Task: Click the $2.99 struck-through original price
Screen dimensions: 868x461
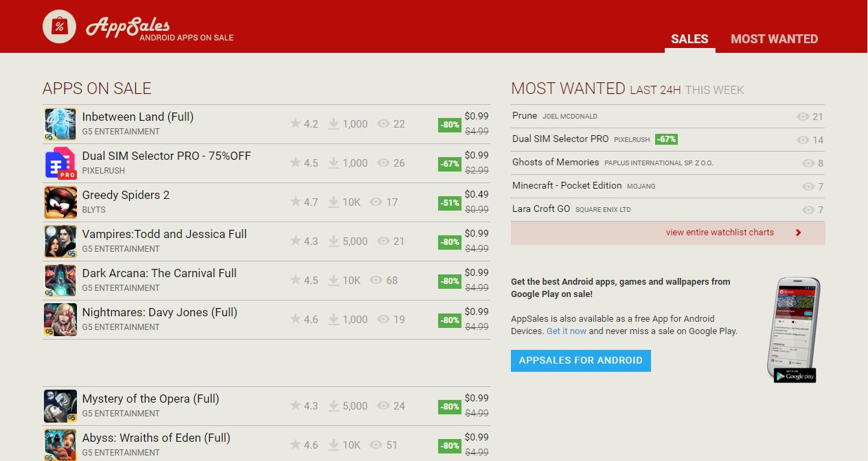Action: click(x=477, y=170)
